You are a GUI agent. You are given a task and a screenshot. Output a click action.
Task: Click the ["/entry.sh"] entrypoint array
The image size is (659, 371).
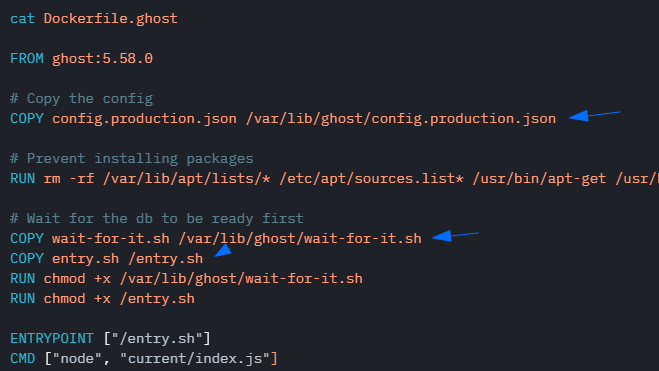coord(157,339)
